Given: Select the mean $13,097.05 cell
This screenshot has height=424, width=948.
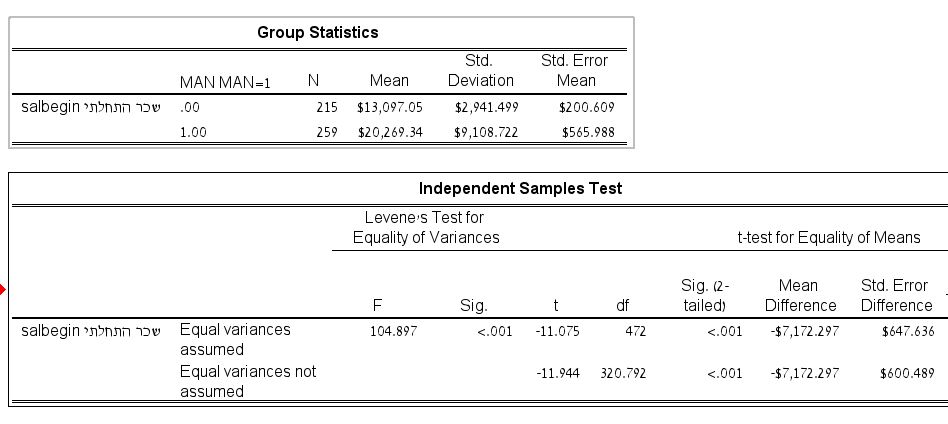Looking at the screenshot, I should [x=389, y=107].
